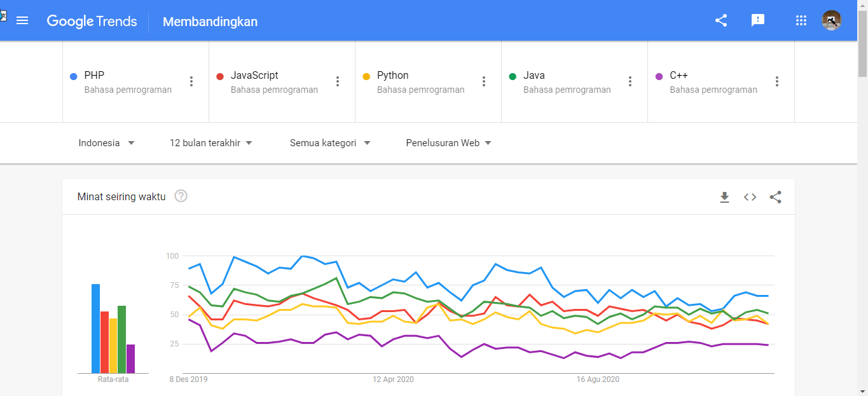The width and height of the screenshot is (868, 396).
Task: Click the Google Trends logo
Action: (92, 20)
